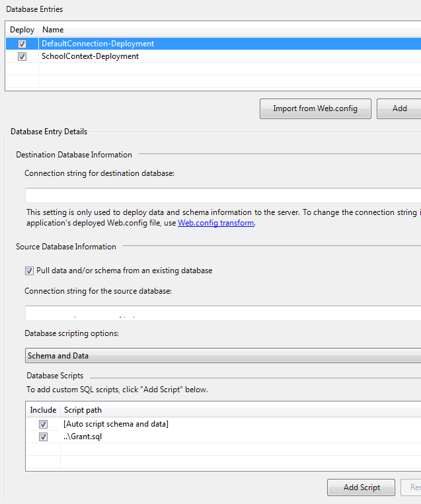Select DefaultConnection-Deployment entry row
This screenshot has width=421, height=504.
click(x=98, y=44)
